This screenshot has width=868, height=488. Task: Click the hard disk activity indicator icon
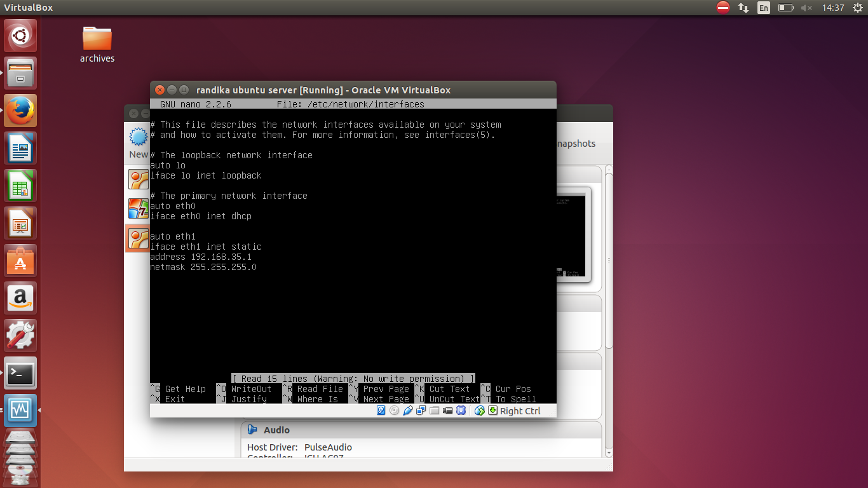381,410
